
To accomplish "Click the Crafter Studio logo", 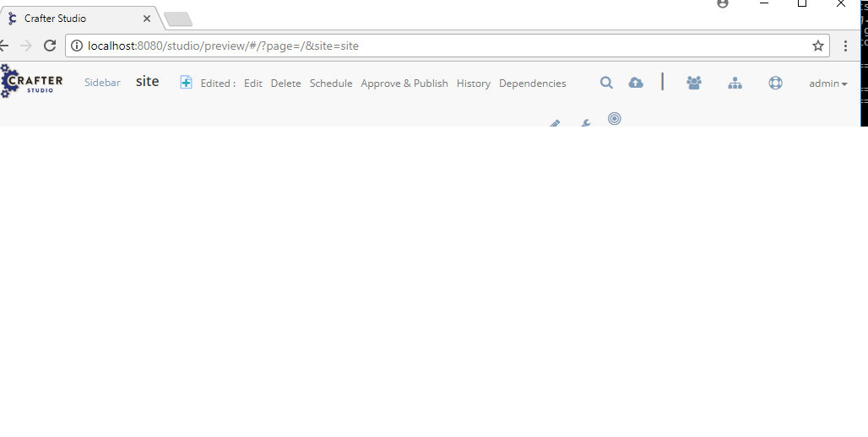I will 31,81.
